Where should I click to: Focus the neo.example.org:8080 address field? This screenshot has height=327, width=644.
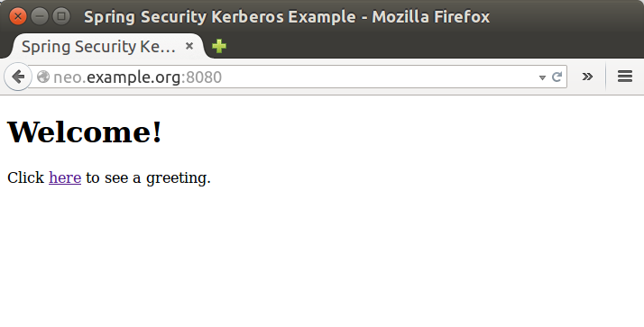(x=294, y=77)
